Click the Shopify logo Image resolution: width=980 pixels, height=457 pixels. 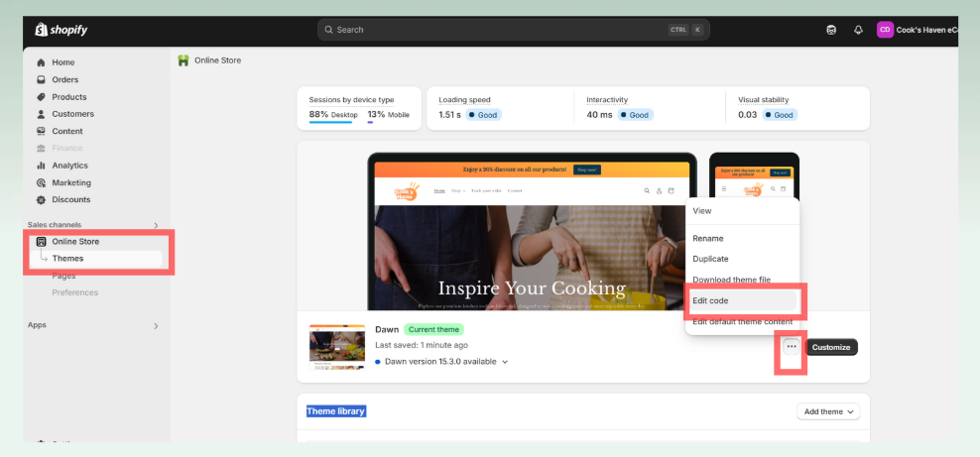tap(61, 30)
